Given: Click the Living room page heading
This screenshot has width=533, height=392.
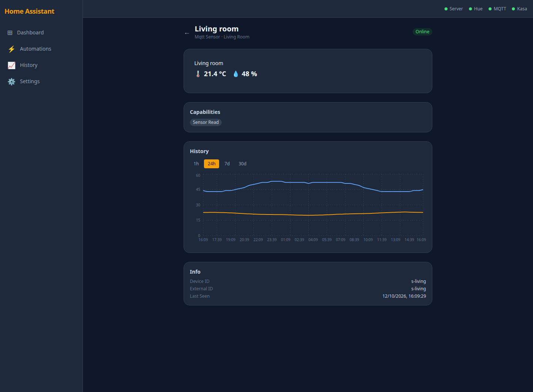Looking at the screenshot, I should (217, 29).
